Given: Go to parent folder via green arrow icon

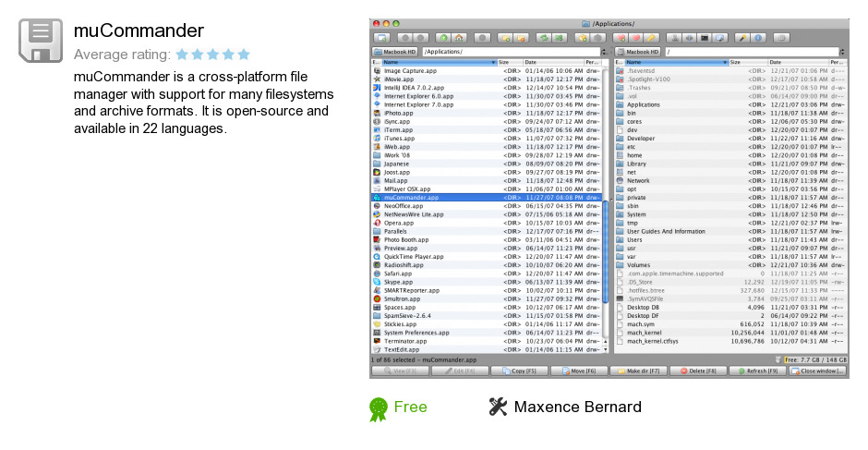Looking at the screenshot, I should click(x=443, y=38).
